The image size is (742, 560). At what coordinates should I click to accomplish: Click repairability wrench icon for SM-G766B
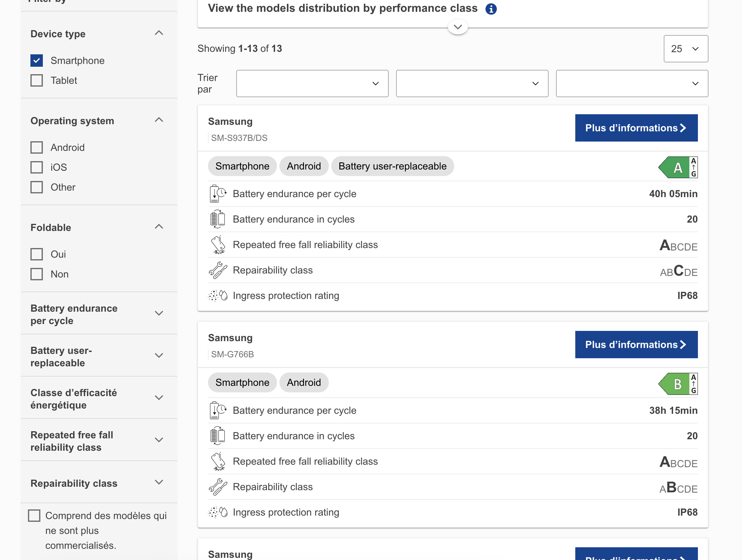(x=218, y=487)
